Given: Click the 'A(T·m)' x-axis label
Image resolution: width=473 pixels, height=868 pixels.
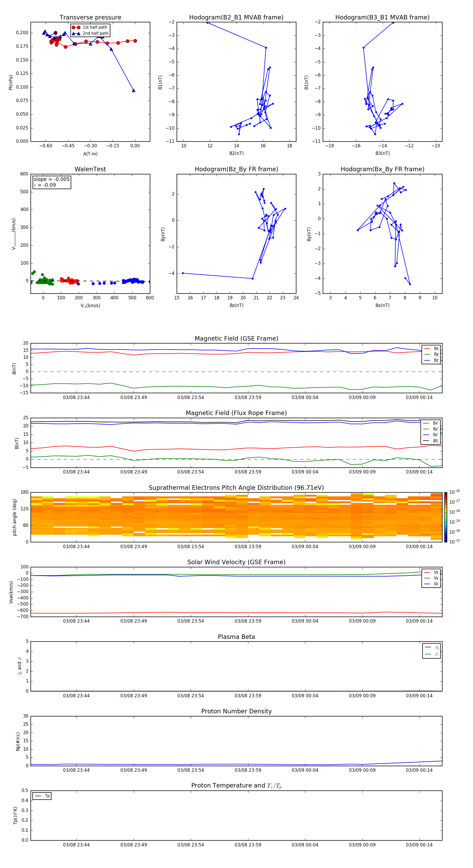Looking at the screenshot, I should click(90, 154).
